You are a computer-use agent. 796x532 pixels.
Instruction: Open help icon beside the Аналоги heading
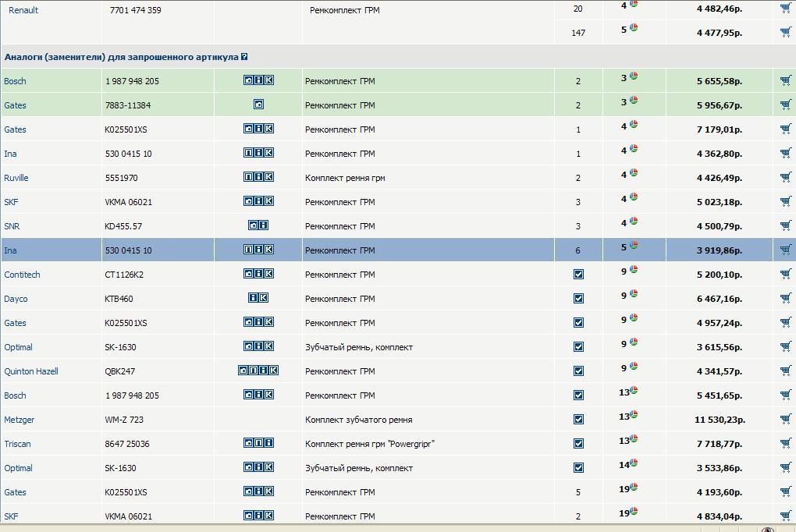244,57
